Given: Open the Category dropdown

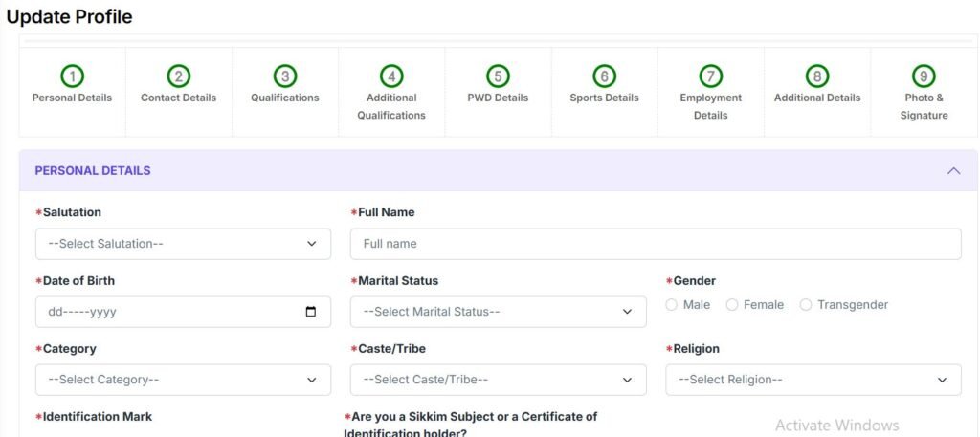Looking at the screenshot, I should pos(183,381).
